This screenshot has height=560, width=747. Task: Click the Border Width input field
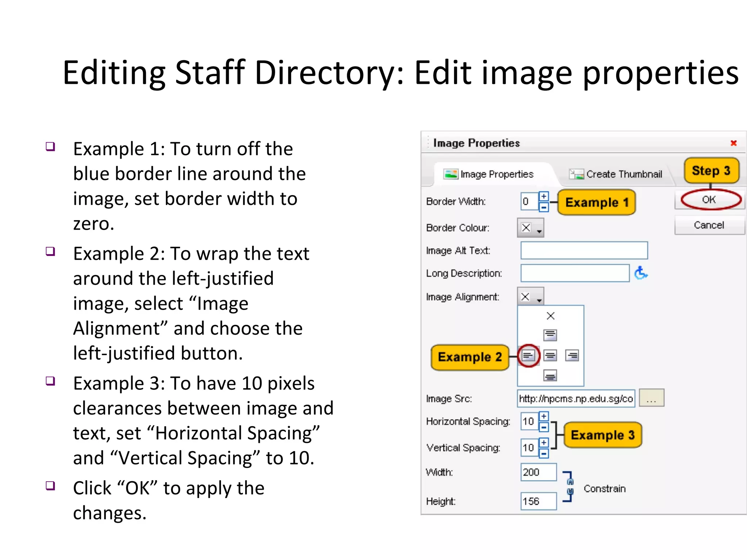pyautogui.click(x=529, y=201)
